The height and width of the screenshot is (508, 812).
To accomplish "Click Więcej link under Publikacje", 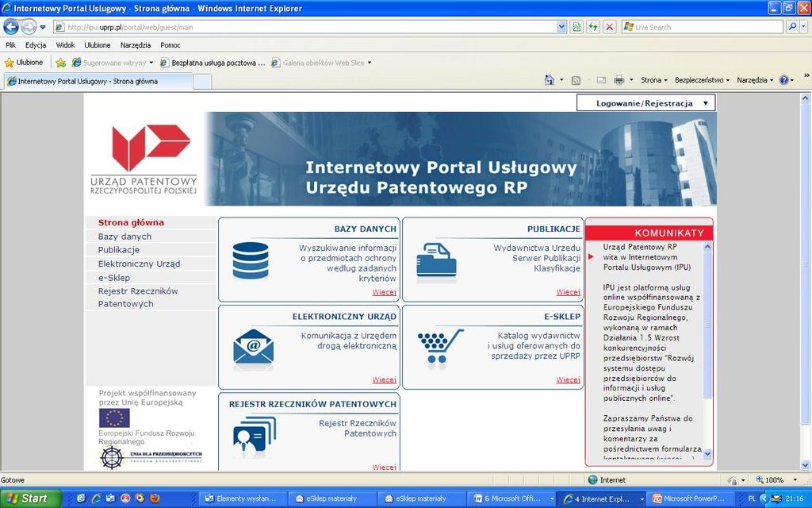I will pyautogui.click(x=568, y=292).
